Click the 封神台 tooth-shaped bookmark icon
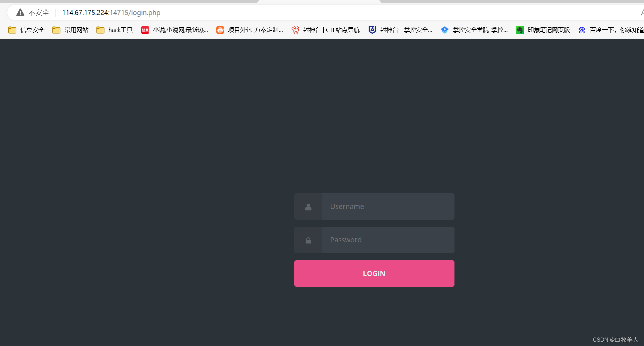Viewport: 644px width, 346px height. pos(295,30)
